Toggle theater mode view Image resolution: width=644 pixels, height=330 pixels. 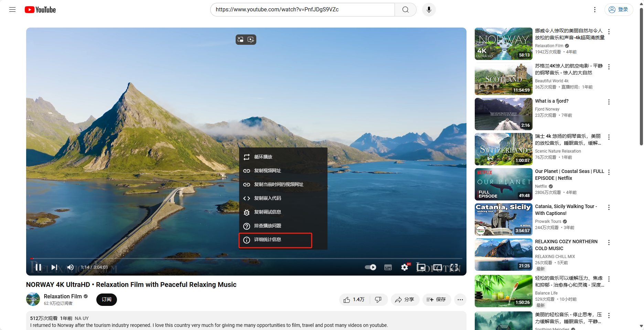point(437,267)
